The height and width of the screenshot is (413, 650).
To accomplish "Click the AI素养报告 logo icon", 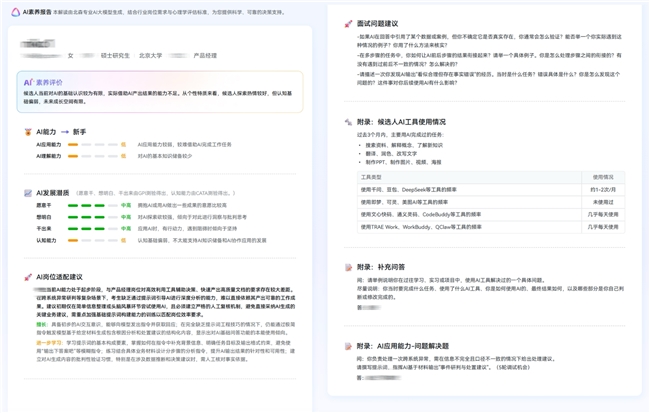I will point(15,12).
